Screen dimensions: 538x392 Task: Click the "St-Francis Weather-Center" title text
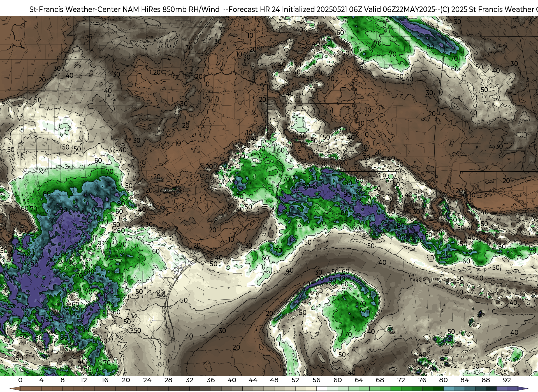pos(75,10)
